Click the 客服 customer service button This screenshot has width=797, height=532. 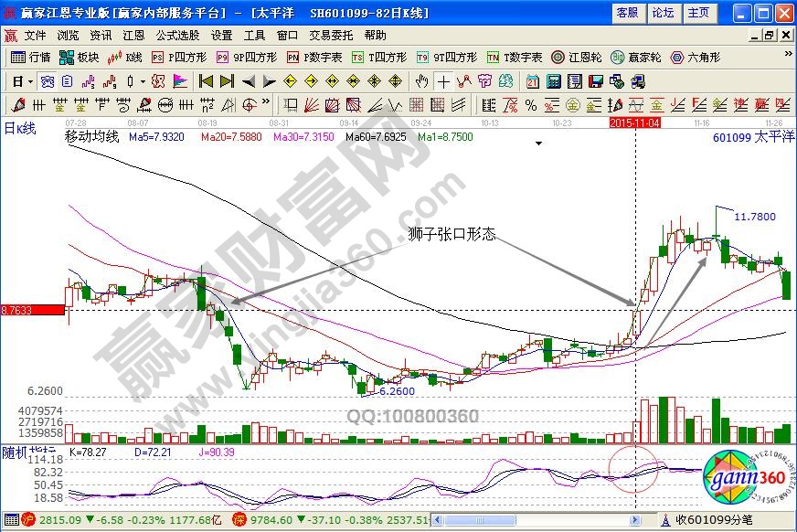point(627,13)
